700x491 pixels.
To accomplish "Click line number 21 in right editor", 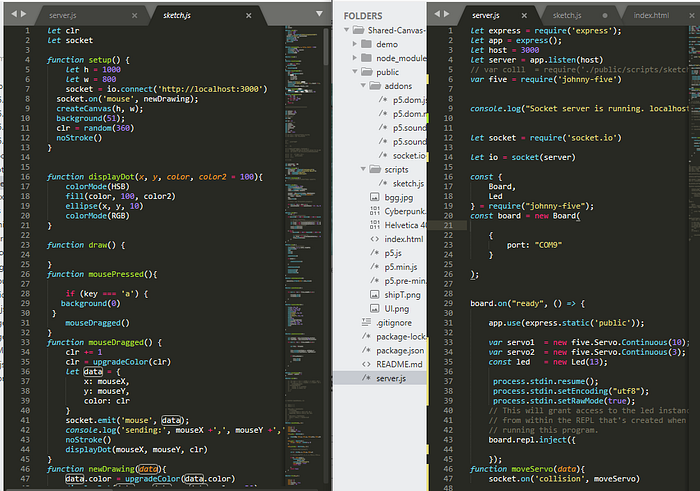I will click(x=448, y=225).
